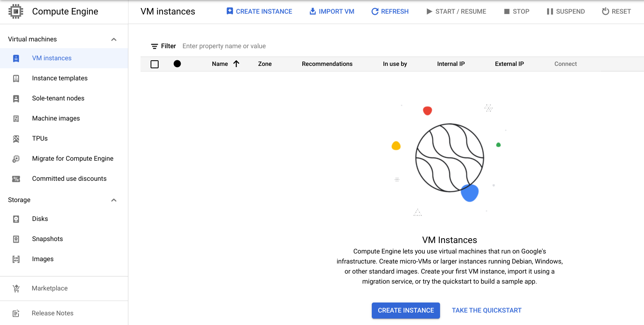Click the Instance templates icon

pos(16,78)
